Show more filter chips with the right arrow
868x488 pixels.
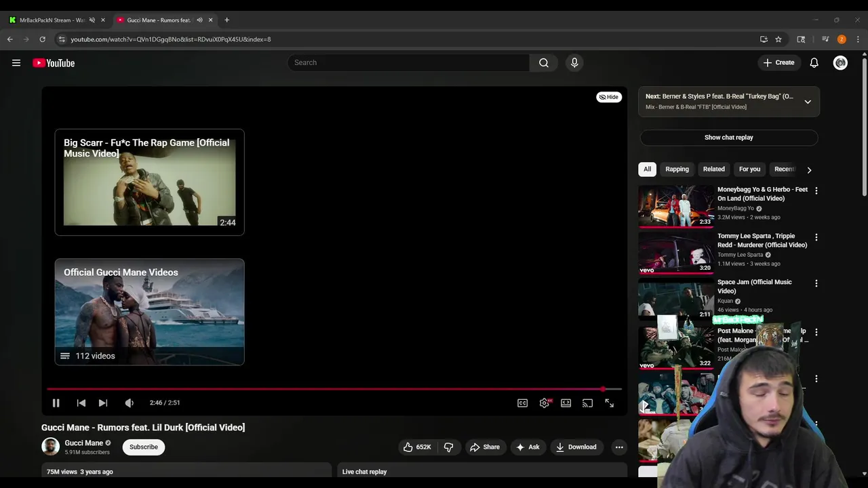(808, 169)
